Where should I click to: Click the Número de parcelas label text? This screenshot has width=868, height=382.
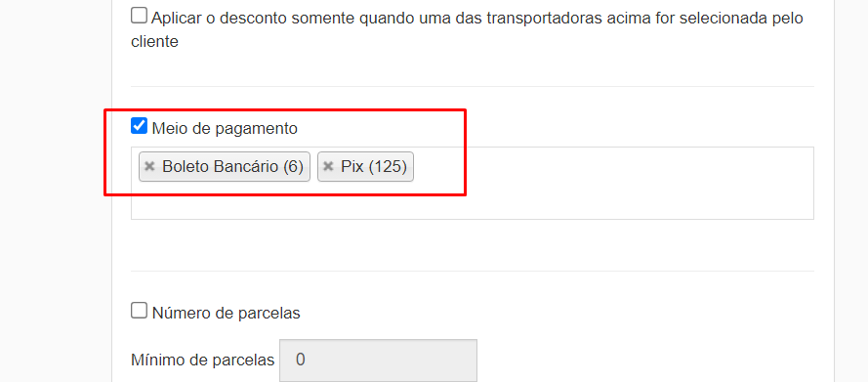226,314
